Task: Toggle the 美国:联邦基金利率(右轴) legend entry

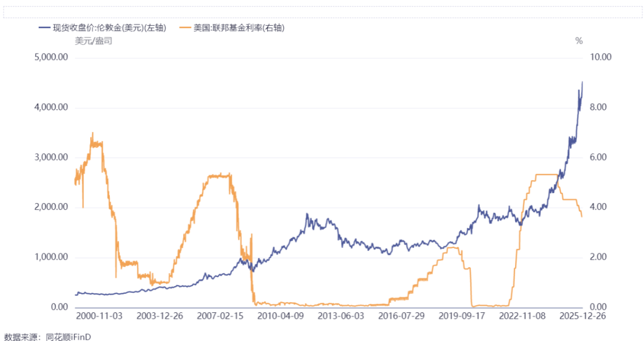Action: coord(232,28)
